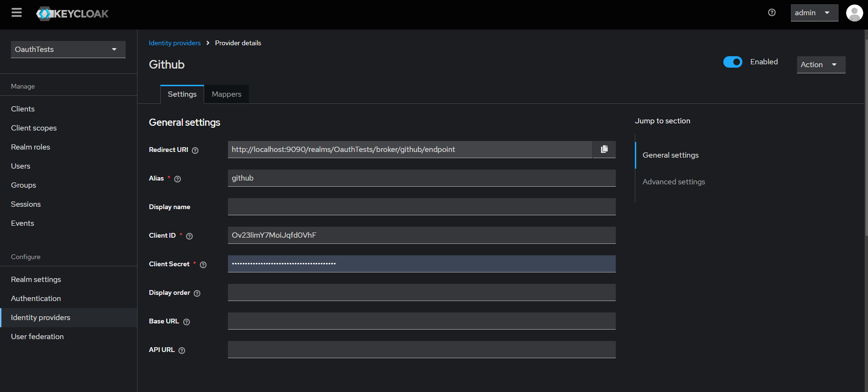The image size is (868, 392).
Task: Show help for Client ID
Action: [189, 236]
